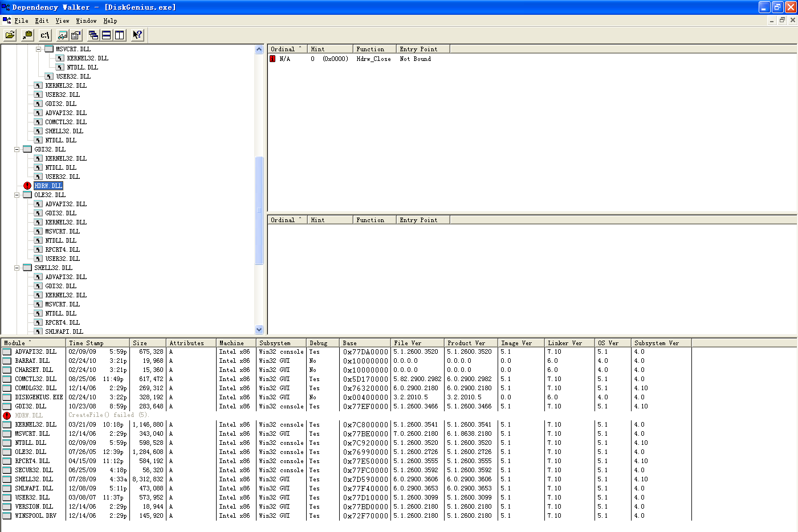798x532 pixels.
Task: Select Hdrw_Close function entry
Action: click(373, 59)
